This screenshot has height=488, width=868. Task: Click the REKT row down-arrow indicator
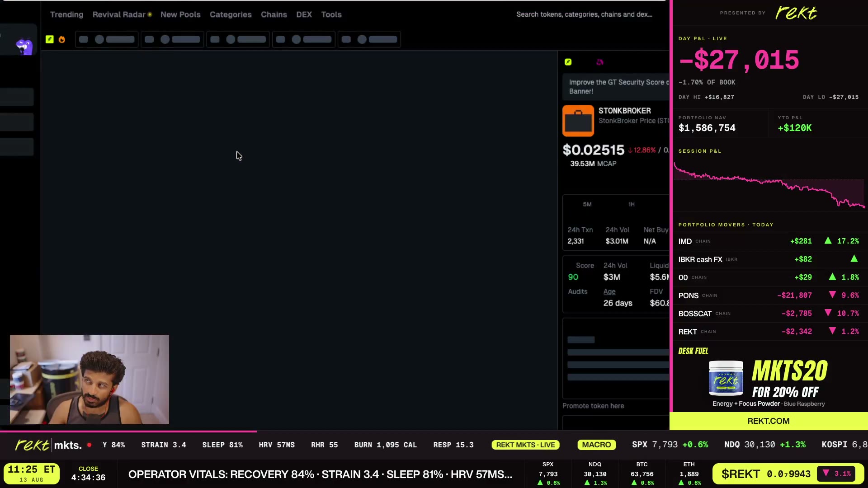click(832, 331)
